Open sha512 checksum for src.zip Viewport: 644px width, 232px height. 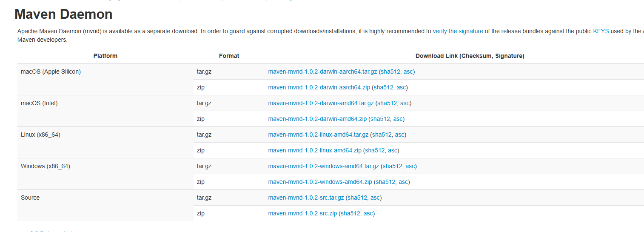pyautogui.click(x=350, y=213)
